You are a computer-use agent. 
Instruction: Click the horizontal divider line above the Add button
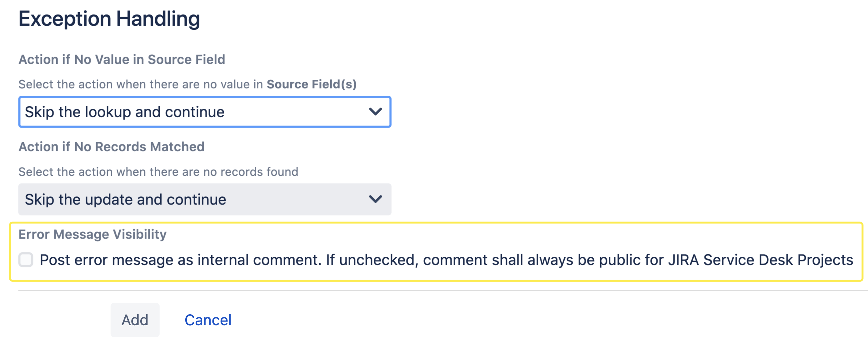pos(438,290)
